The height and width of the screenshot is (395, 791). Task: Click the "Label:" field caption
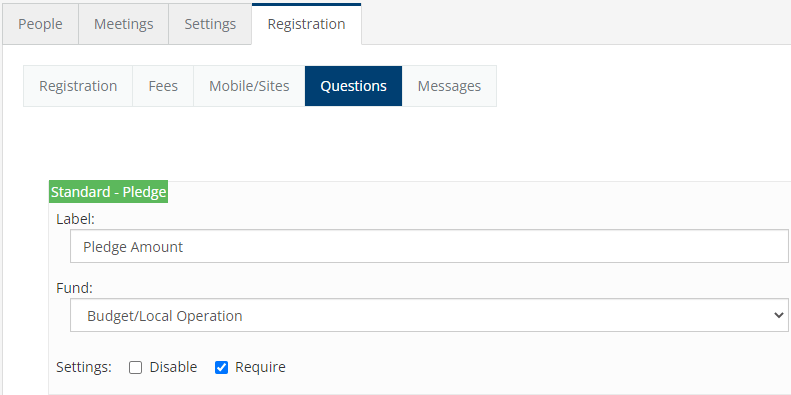[x=76, y=219]
